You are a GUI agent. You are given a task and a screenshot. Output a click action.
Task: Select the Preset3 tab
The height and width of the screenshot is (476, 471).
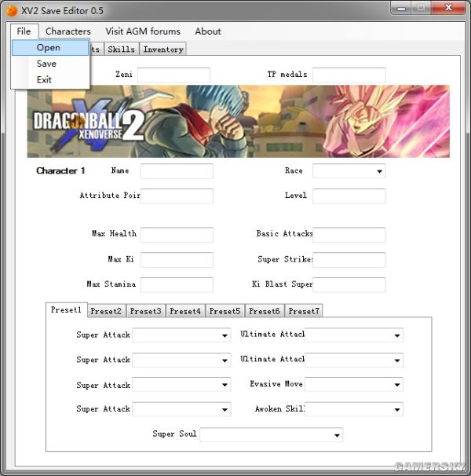click(x=146, y=311)
